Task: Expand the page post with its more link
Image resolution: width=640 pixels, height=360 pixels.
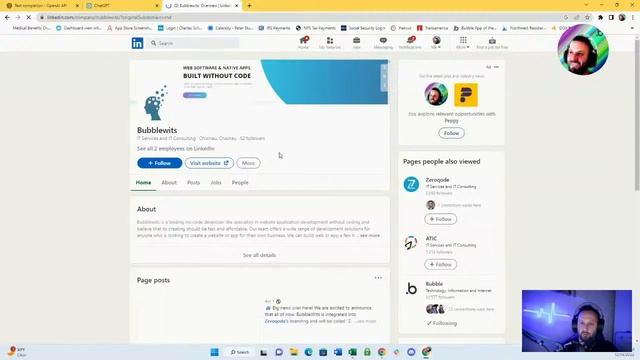Action: click(x=366, y=321)
